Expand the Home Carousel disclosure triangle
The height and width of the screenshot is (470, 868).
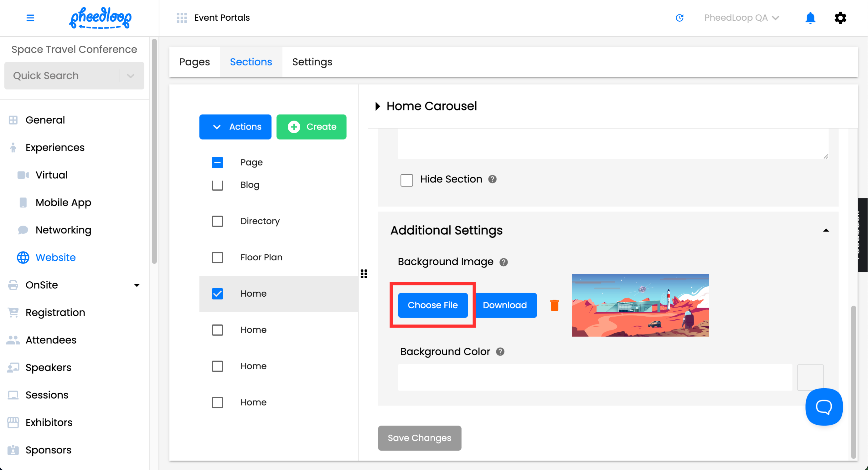coord(378,106)
